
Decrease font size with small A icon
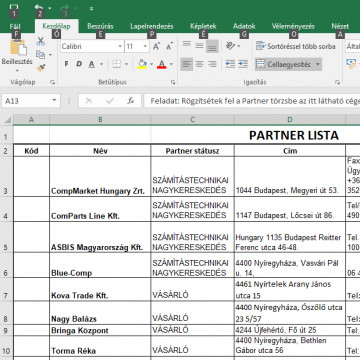tap(170, 47)
